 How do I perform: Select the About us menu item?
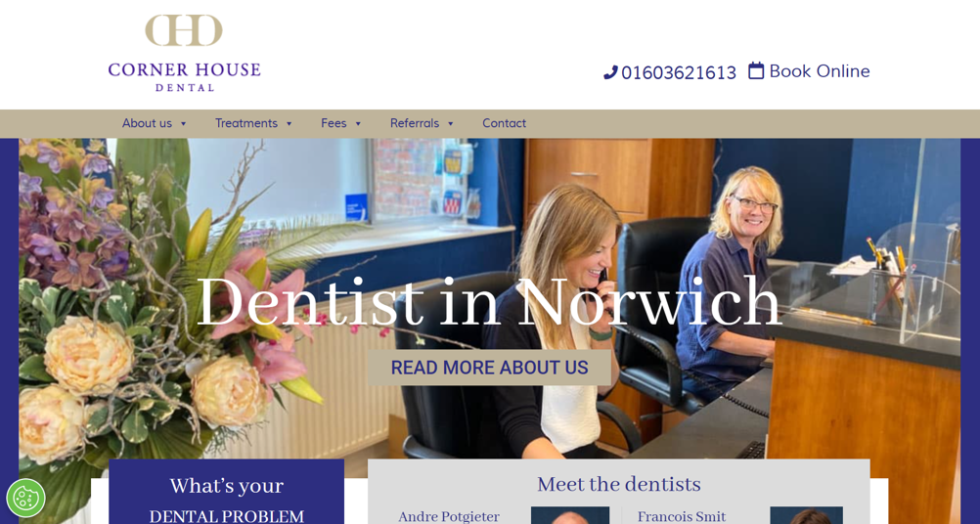click(x=147, y=123)
